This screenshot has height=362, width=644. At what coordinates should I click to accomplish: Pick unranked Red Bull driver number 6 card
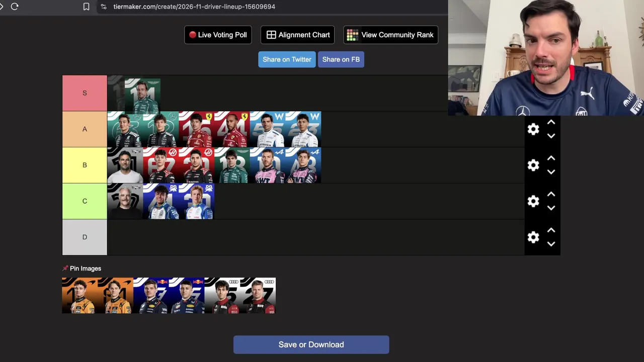point(187,296)
